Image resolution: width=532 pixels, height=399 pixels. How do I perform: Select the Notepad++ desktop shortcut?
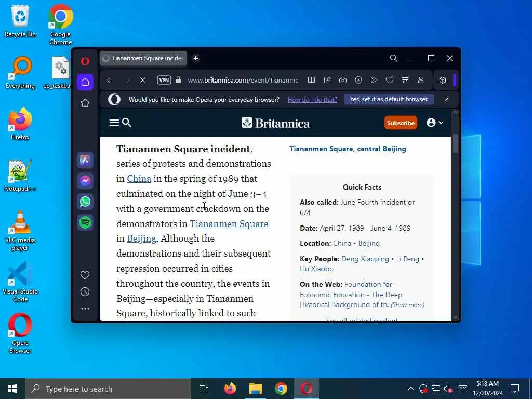(x=20, y=176)
